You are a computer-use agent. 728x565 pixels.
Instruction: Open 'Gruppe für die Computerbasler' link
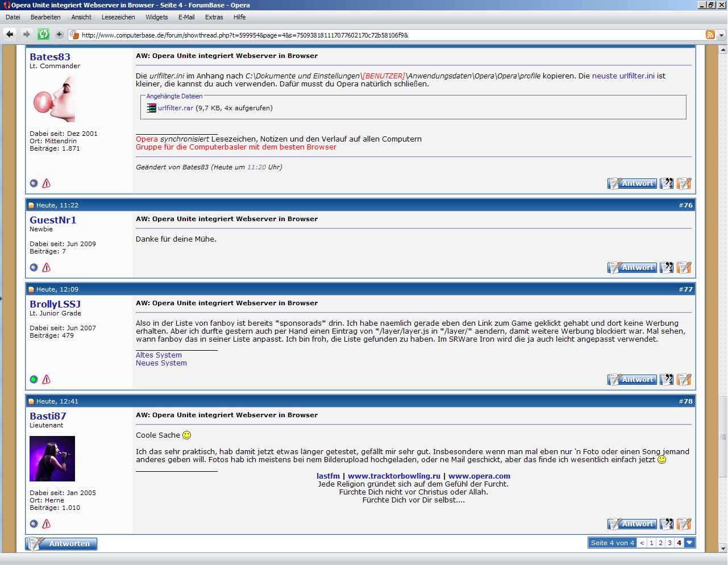click(x=236, y=147)
